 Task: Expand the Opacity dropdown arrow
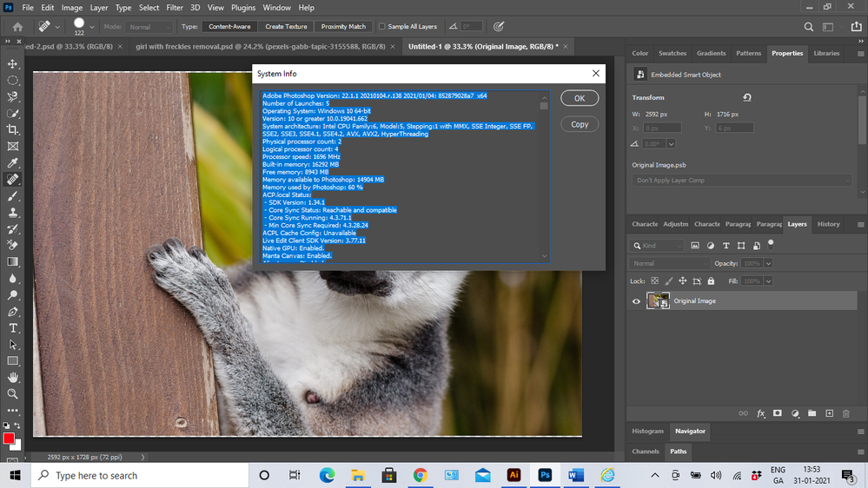tap(768, 263)
